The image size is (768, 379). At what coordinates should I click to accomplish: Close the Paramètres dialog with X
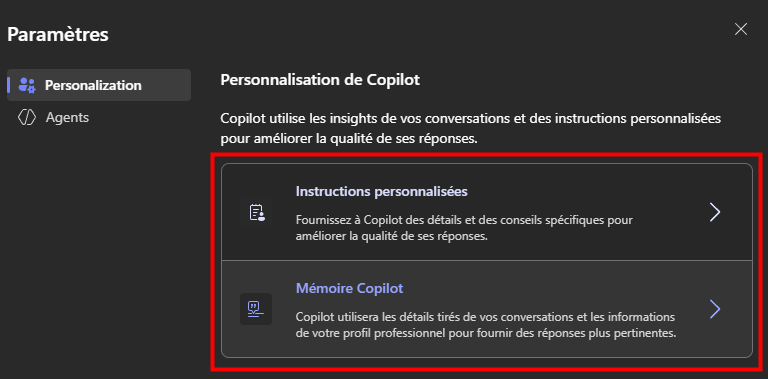point(741,29)
